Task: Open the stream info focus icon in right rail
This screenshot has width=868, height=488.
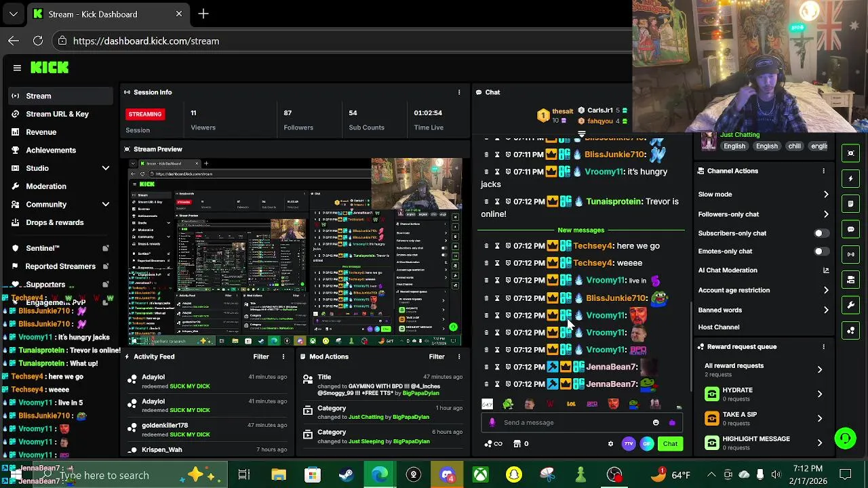Action: (851, 153)
